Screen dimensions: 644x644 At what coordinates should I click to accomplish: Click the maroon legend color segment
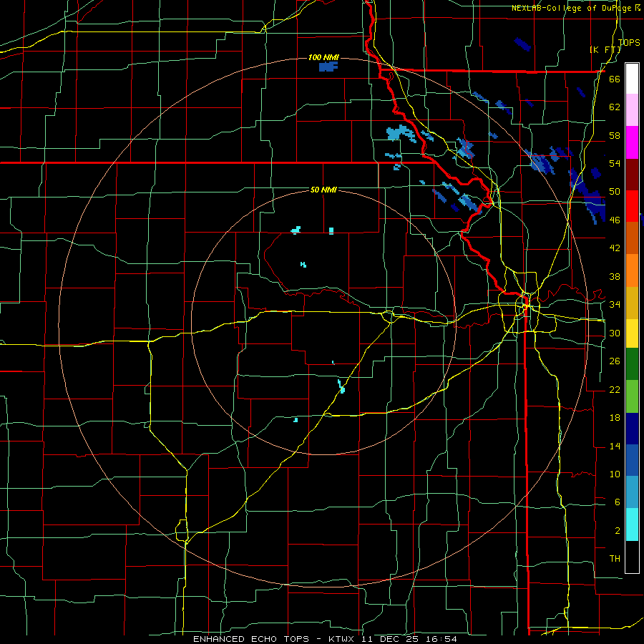(632, 174)
